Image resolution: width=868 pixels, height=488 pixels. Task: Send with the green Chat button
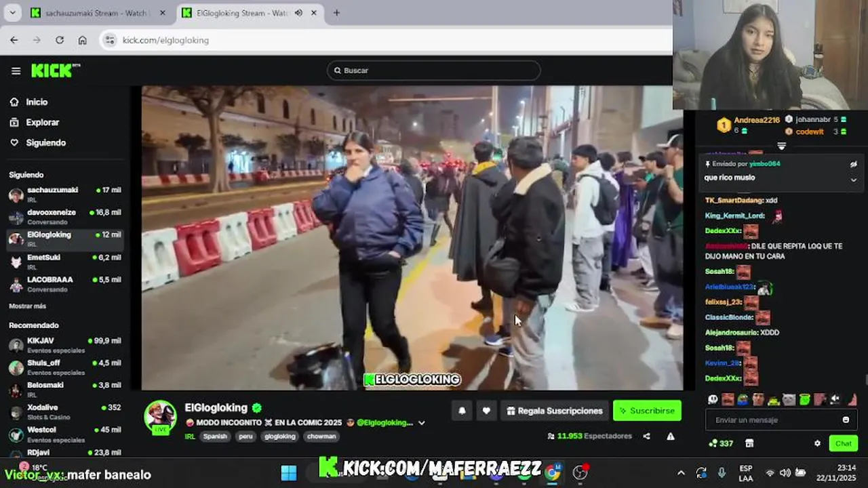pyautogui.click(x=843, y=443)
